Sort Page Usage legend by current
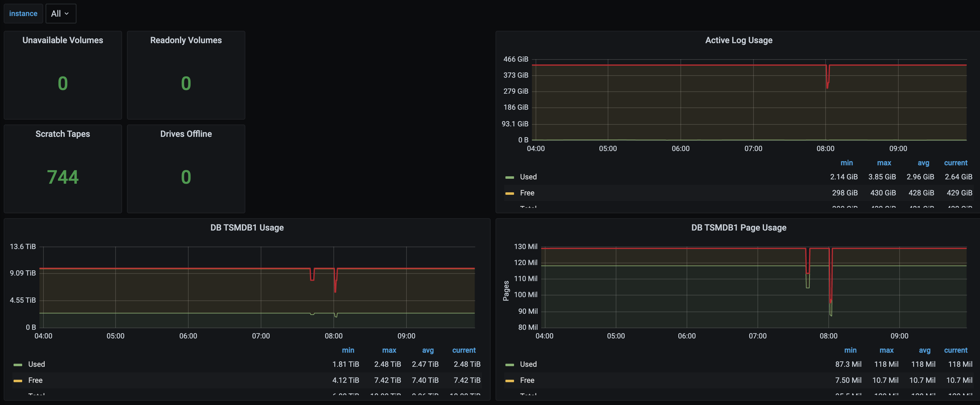 click(x=955, y=350)
